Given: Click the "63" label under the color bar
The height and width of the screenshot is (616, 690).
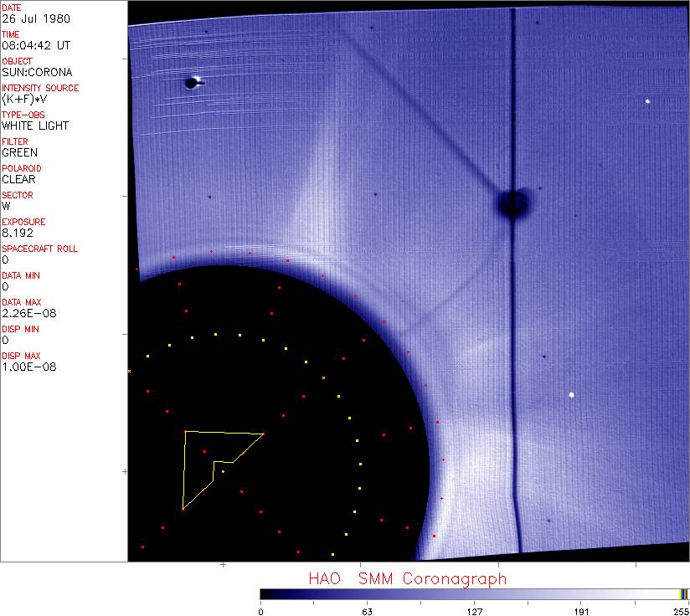Looking at the screenshot, I should click(367, 610).
